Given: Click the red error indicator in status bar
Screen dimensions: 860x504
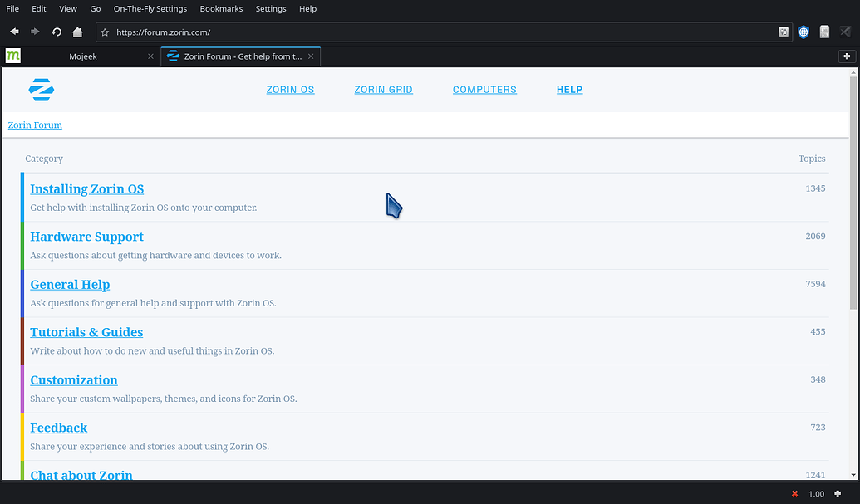Looking at the screenshot, I should 794,493.
